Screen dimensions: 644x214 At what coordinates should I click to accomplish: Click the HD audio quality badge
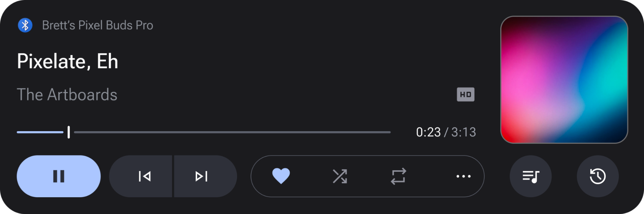(x=465, y=94)
